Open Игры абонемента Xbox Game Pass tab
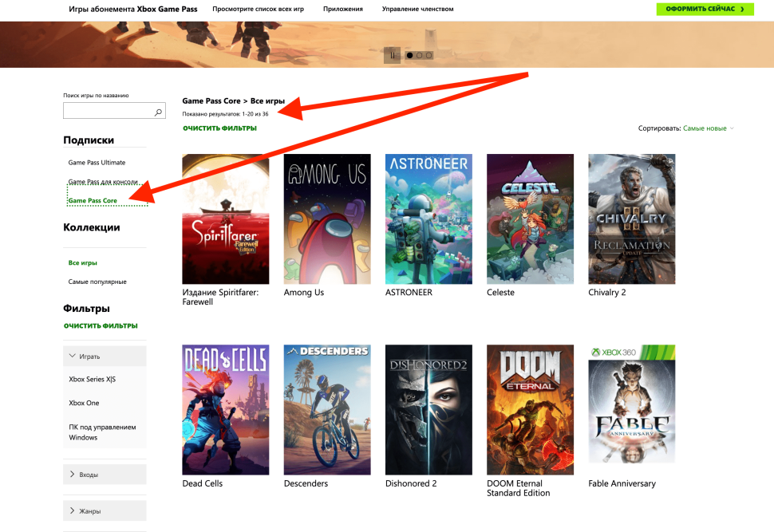This screenshot has height=532, width=774. tap(132, 9)
